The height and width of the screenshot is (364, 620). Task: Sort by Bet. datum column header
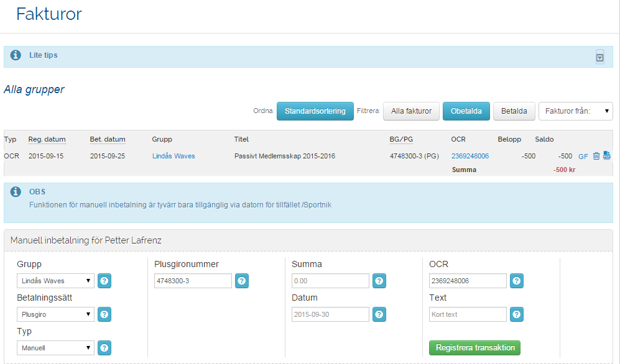108,139
